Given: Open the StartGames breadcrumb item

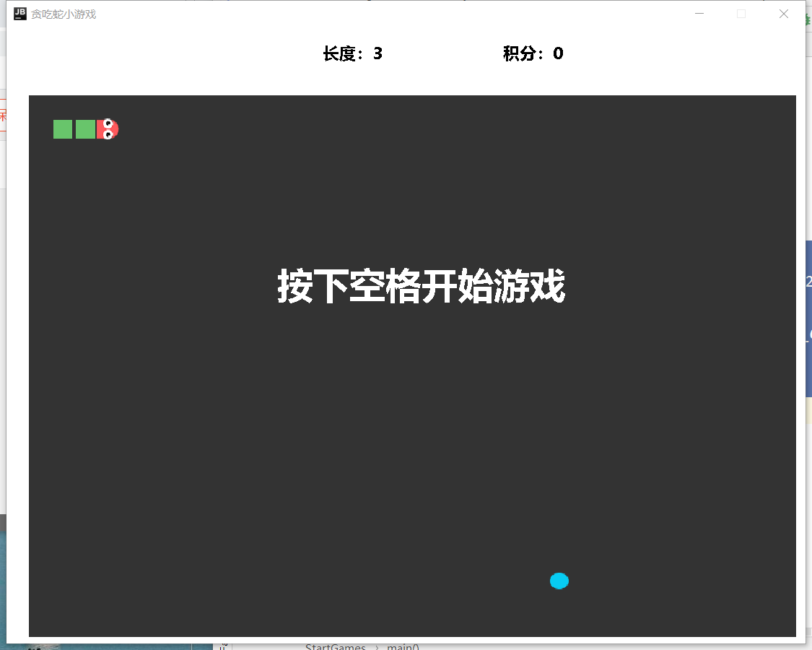Looking at the screenshot, I should tap(336, 647).
